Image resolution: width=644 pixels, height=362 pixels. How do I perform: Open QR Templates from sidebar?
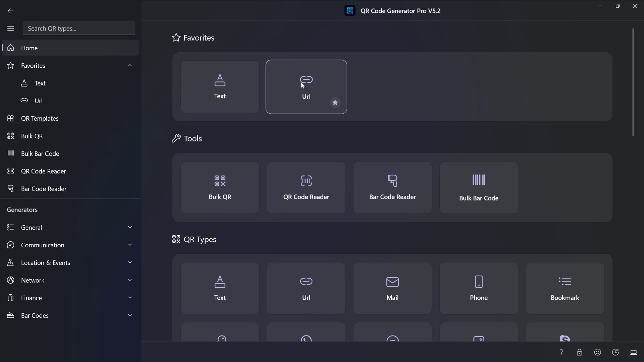tap(40, 118)
